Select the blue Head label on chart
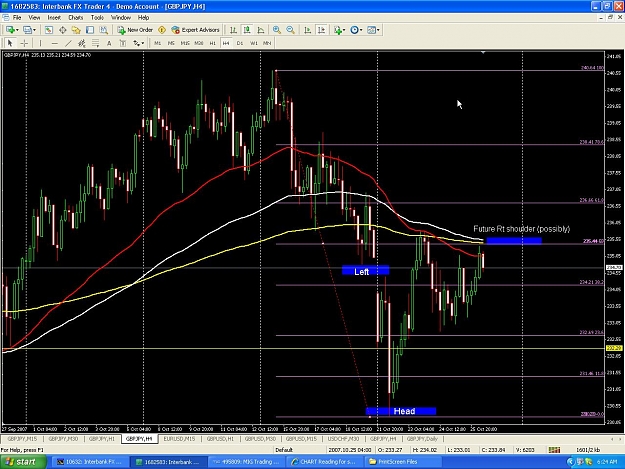Viewport: 625px width, 469px height. point(401,411)
